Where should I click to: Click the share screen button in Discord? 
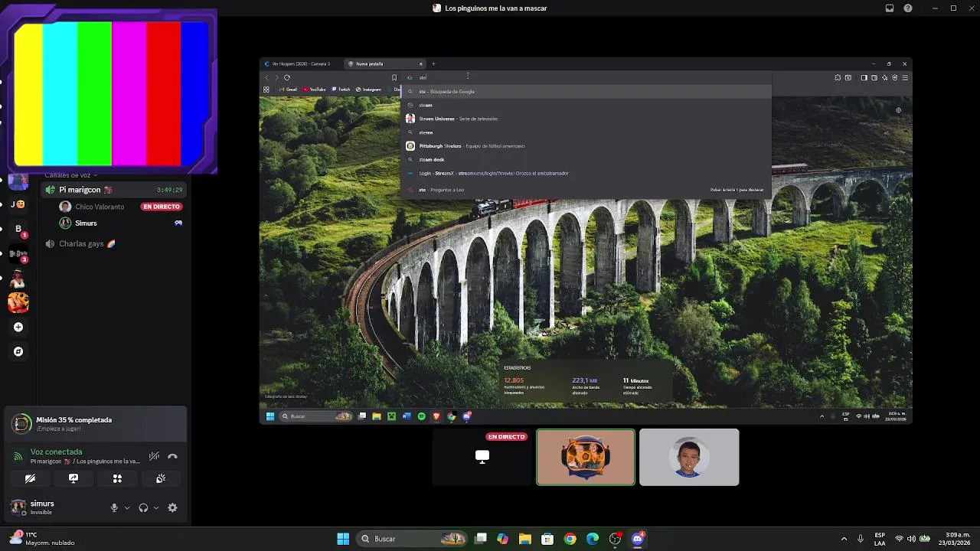(x=73, y=478)
